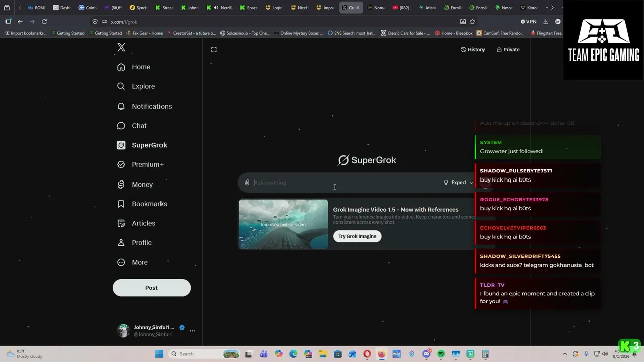Reload the page with refresh icon

pos(44,22)
